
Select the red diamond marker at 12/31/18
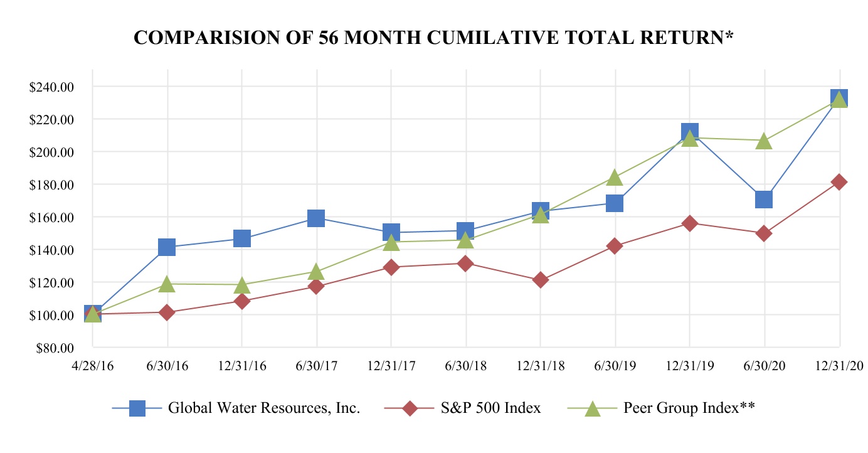(540, 280)
